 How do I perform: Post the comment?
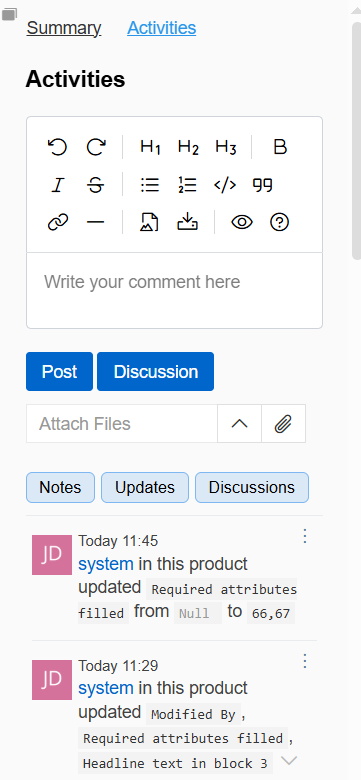click(x=59, y=372)
